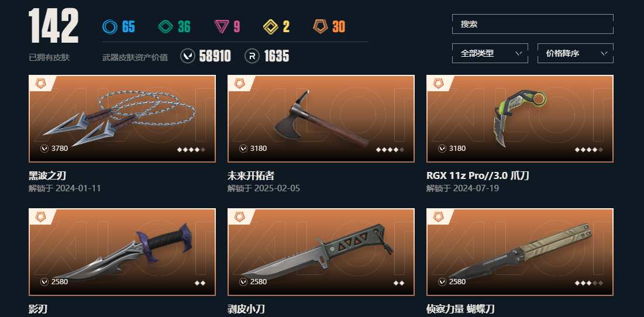The image size is (644, 317).
Task: Click the green Deluxe tier icon beside 36
Action: tap(166, 27)
